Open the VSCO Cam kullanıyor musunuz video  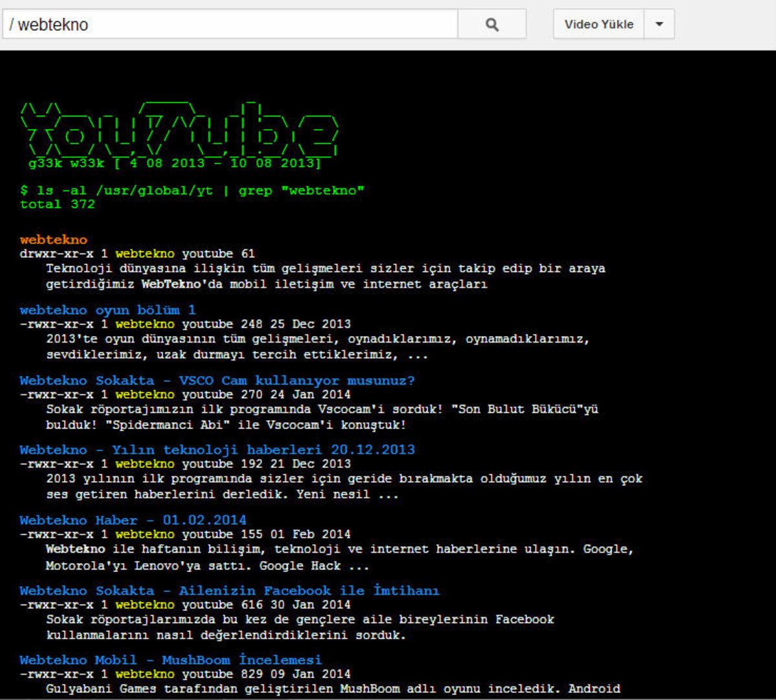[217, 381]
